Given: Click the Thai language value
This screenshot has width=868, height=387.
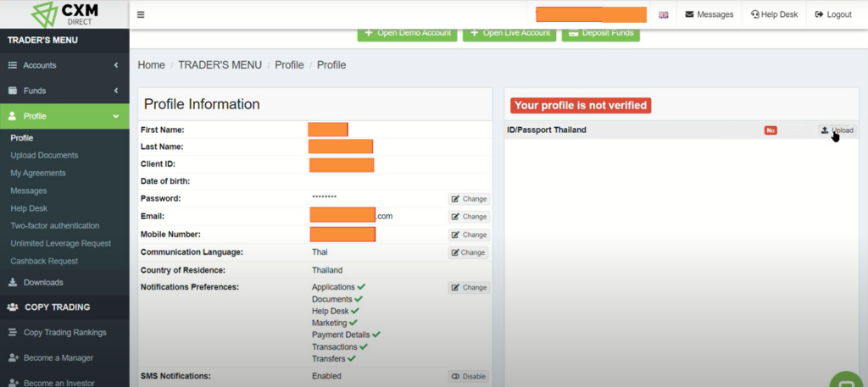Looking at the screenshot, I should 320,252.
